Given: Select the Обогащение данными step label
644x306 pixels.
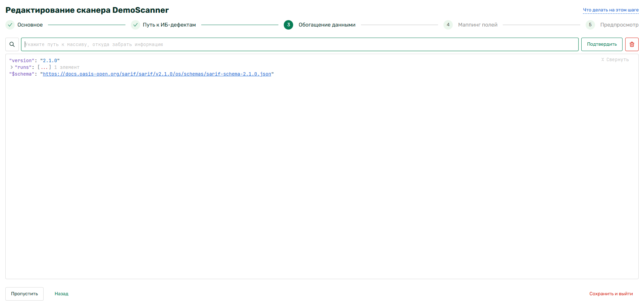Looking at the screenshot, I should 327,25.
